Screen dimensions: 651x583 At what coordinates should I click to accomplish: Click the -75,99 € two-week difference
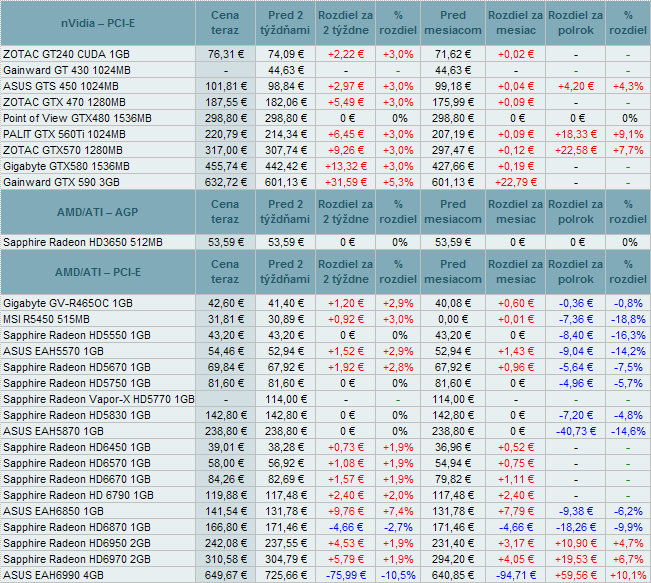point(346,575)
